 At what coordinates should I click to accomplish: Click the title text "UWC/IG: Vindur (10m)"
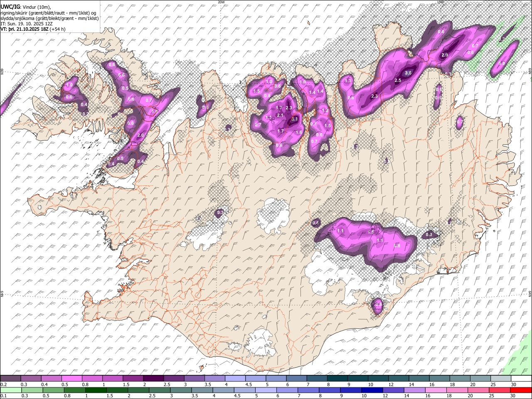click(x=26, y=7)
